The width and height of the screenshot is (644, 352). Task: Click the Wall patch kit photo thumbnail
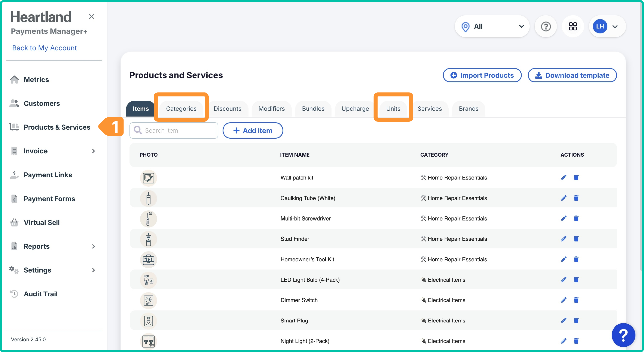pos(149,178)
